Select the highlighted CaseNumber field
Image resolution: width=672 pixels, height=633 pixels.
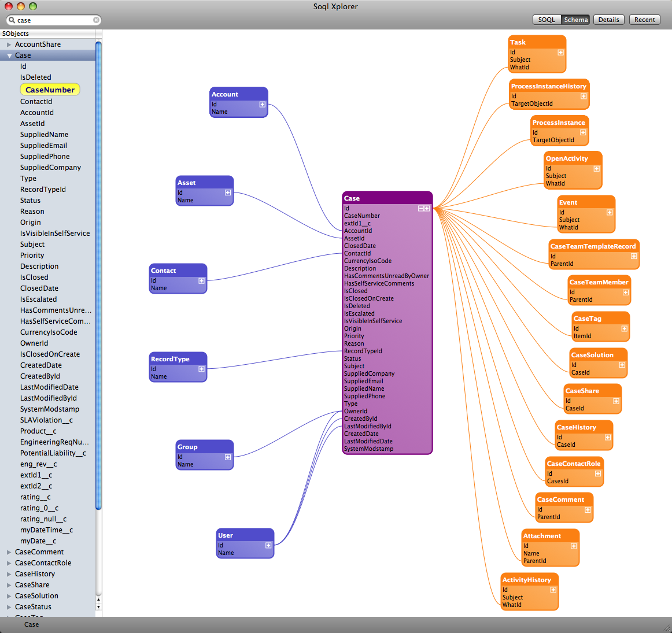pos(50,90)
